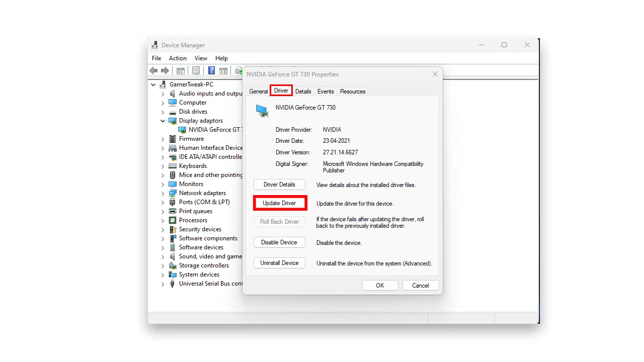Click the speaker icon for Audio inputs
This screenshot has width=644, height=362.
pyautogui.click(x=173, y=94)
